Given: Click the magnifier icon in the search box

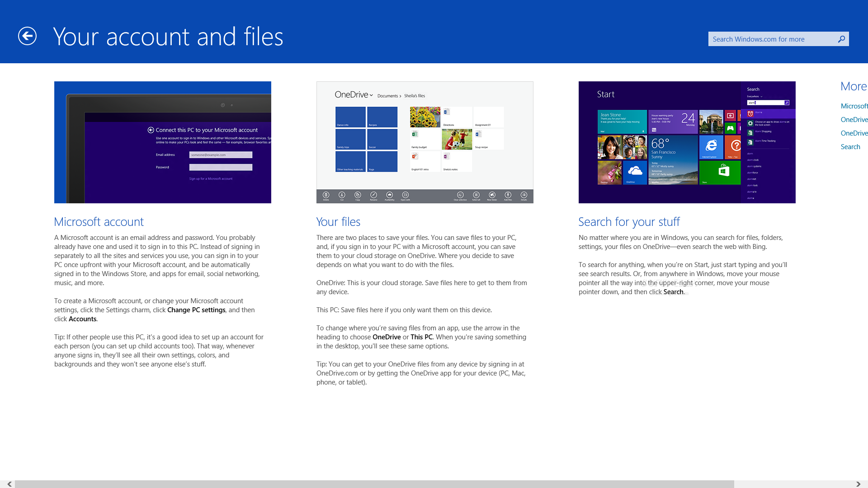Looking at the screenshot, I should pyautogui.click(x=841, y=39).
